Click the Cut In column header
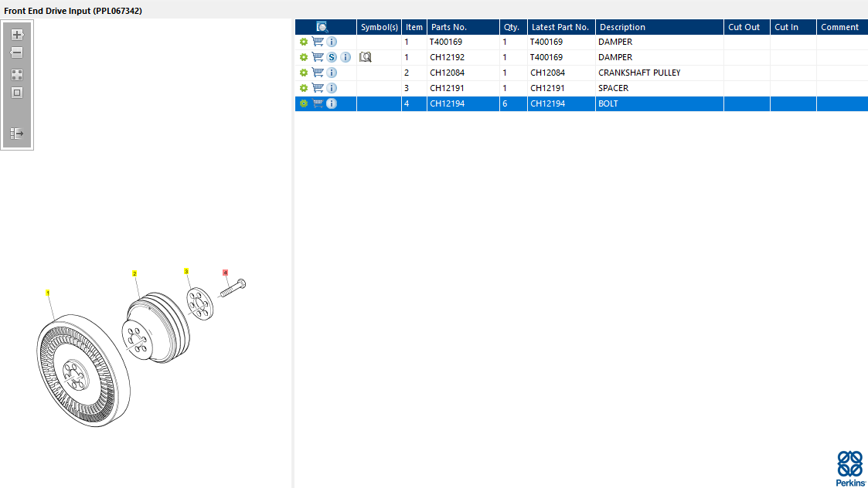The height and width of the screenshot is (488, 868). click(x=793, y=27)
